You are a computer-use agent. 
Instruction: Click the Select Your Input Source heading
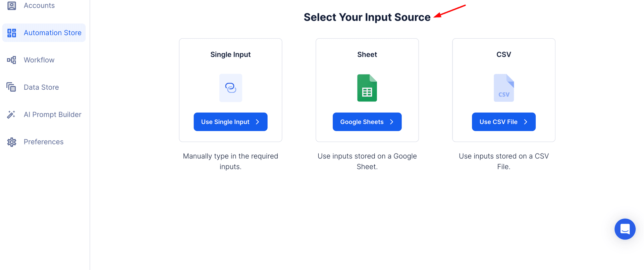[x=367, y=17]
